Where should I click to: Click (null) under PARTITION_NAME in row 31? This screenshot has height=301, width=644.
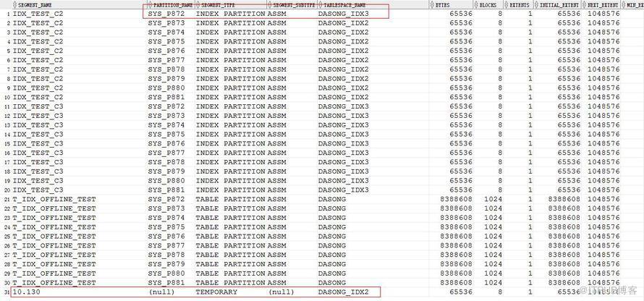tap(161, 292)
